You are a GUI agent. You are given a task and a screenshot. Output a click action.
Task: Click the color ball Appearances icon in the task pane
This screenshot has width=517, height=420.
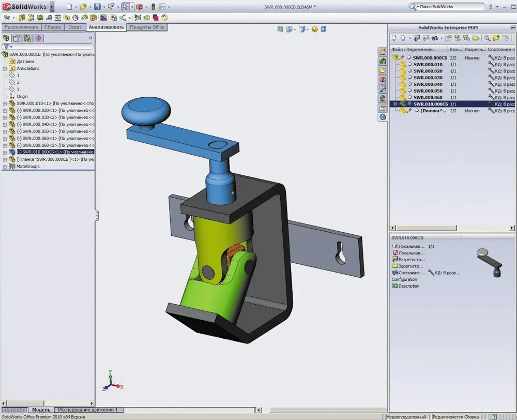[x=383, y=98]
